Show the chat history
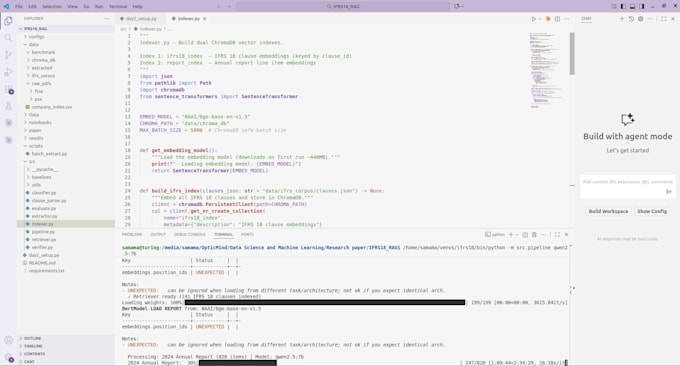 (x=631, y=19)
